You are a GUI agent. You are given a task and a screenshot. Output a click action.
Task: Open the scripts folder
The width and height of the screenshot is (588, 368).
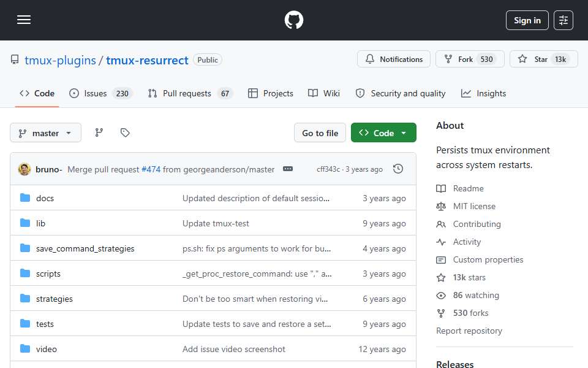pyautogui.click(x=48, y=274)
